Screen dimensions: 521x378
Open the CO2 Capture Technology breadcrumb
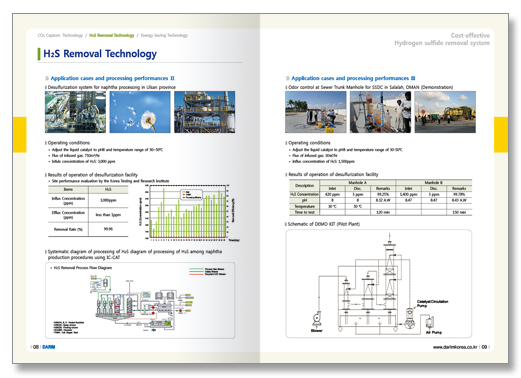[x=60, y=35]
